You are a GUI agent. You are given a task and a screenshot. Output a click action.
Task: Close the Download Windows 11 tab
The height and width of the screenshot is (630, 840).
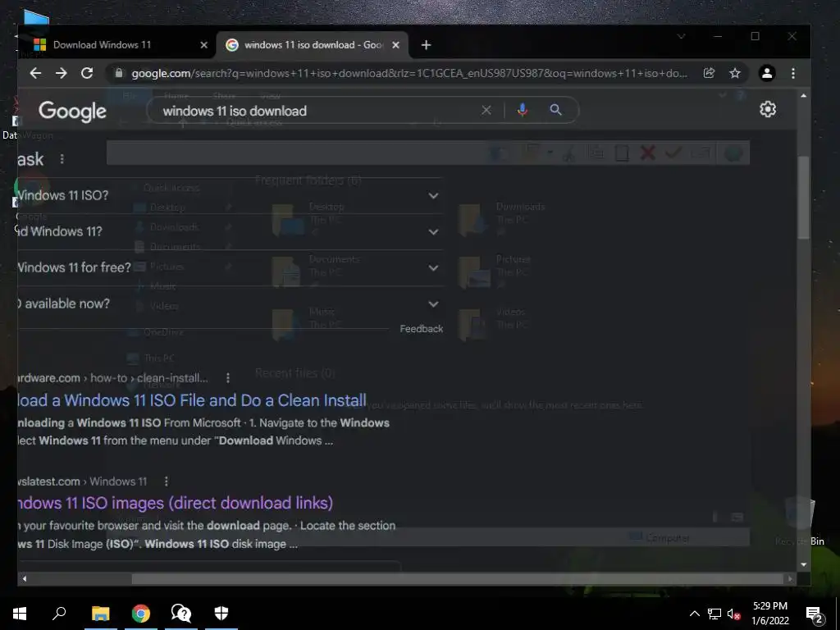coord(203,45)
